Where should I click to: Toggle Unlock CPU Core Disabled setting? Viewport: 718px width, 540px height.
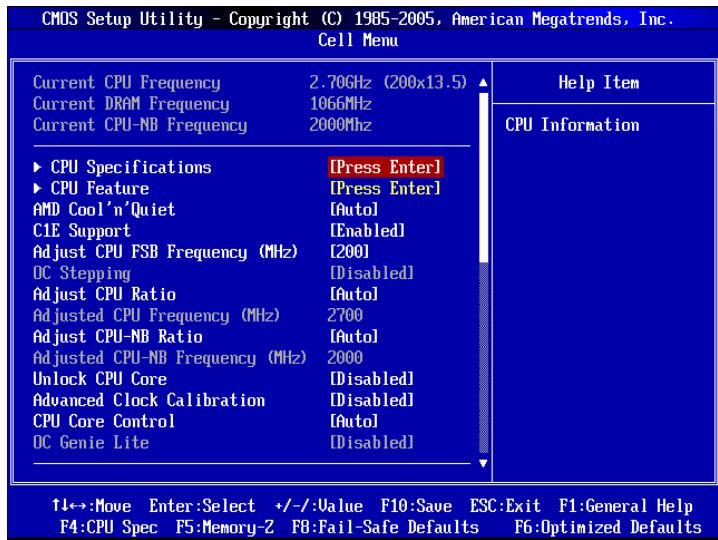point(370,379)
